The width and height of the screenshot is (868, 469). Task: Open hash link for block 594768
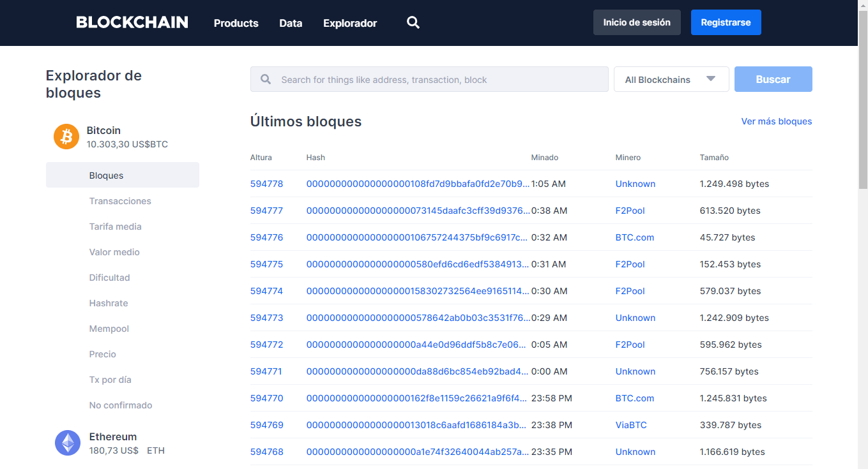[x=418, y=452]
